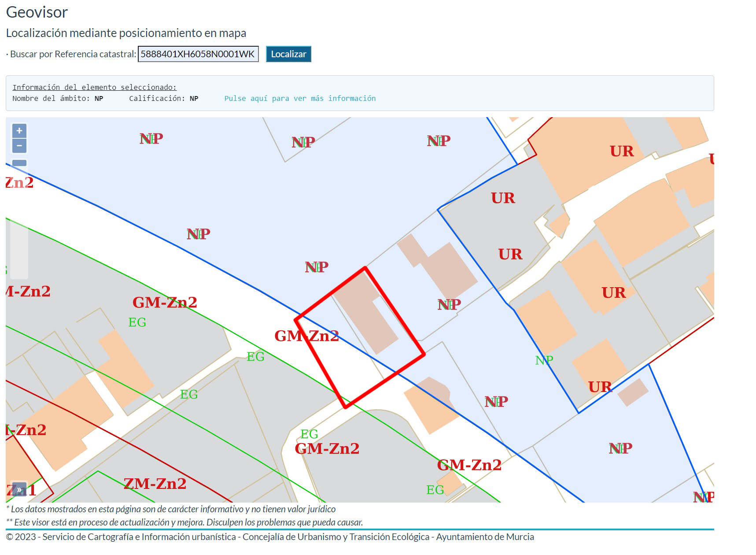Expand the overview map with double-arrow button
Viewport: 756px width, 555px height.
point(19,490)
